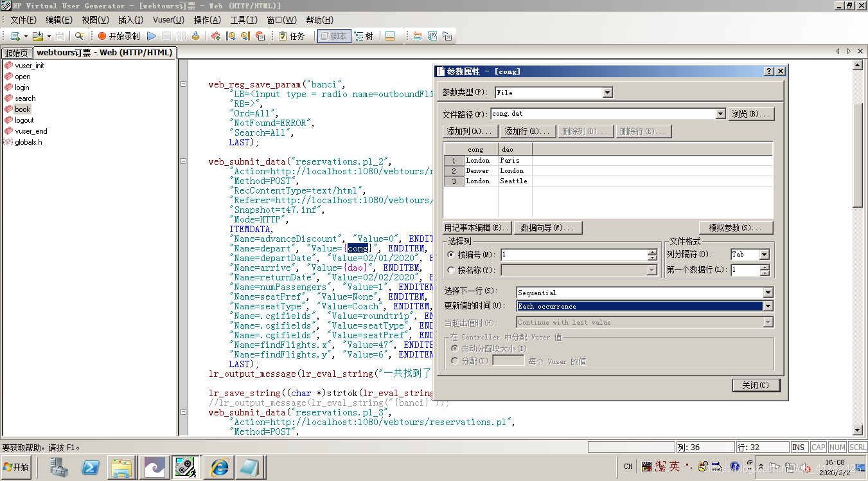The image size is (868, 481).
Task: Open the 视图(V) menu
Action: (95, 20)
